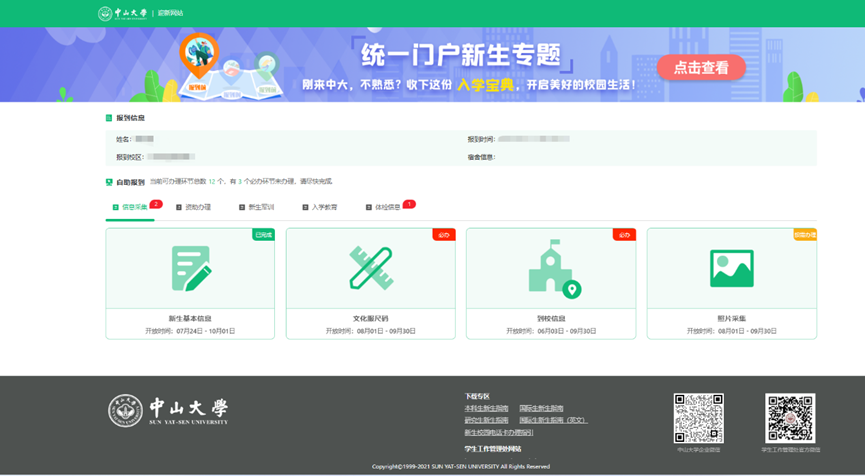Click the 文化服尺码 card title
The width and height of the screenshot is (865, 476).
pos(371,319)
